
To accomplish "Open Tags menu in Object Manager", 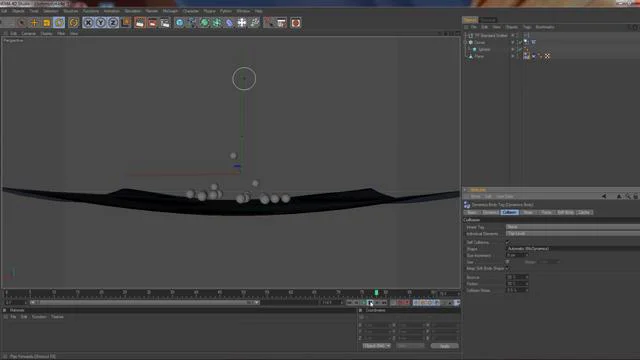I will click(x=527, y=27).
